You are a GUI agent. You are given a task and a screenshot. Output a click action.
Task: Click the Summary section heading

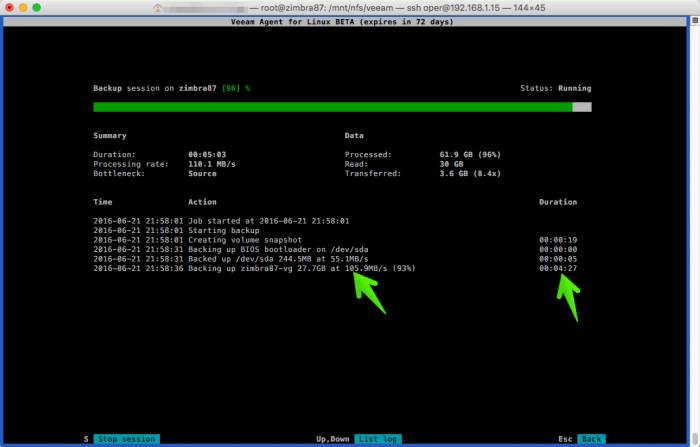[x=110, y=136]
